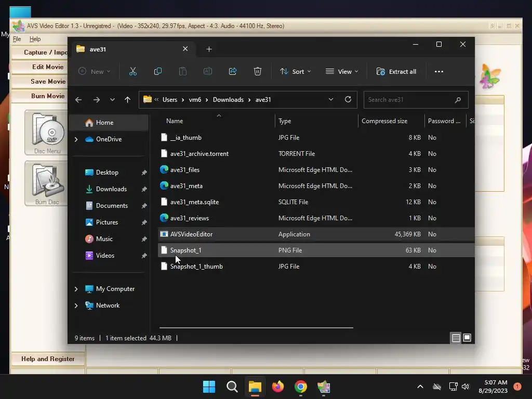Go up one folder level arrow

coord(128,100)
